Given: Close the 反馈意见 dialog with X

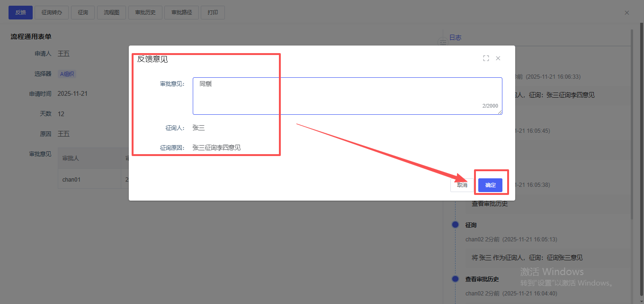Looking at the screenshot, I should coord(498,58).
